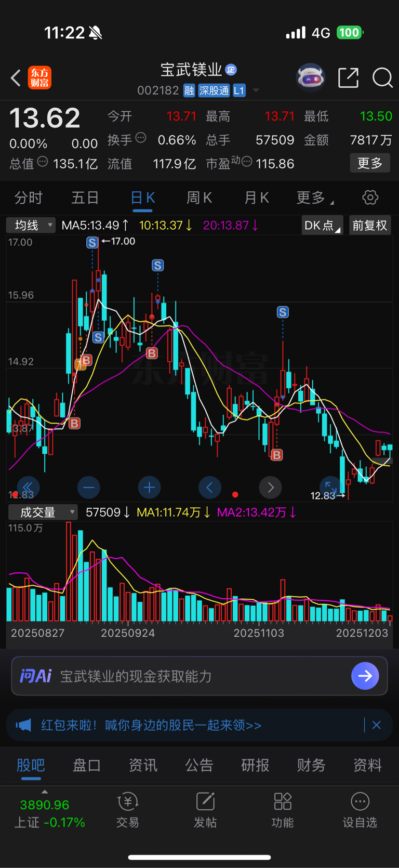Viewport: 399px width, 868px height.
Task: Tap the 总值 info bubble icon
Action: (43, 162)
